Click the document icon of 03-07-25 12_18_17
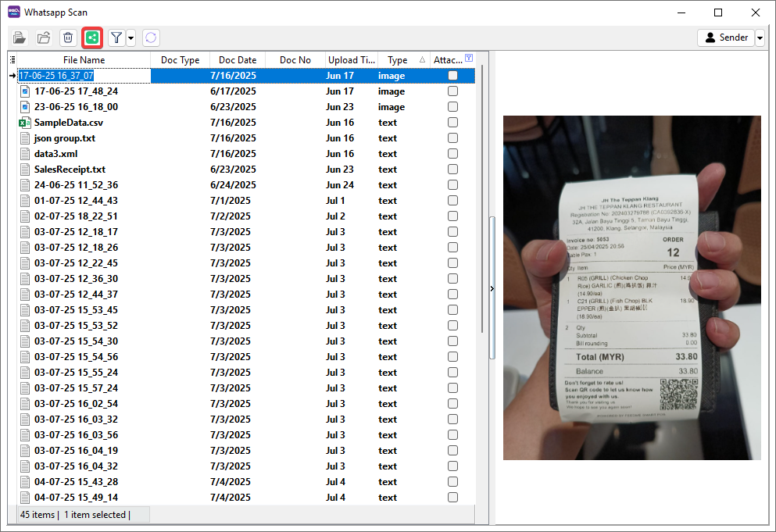 point(25,232)
